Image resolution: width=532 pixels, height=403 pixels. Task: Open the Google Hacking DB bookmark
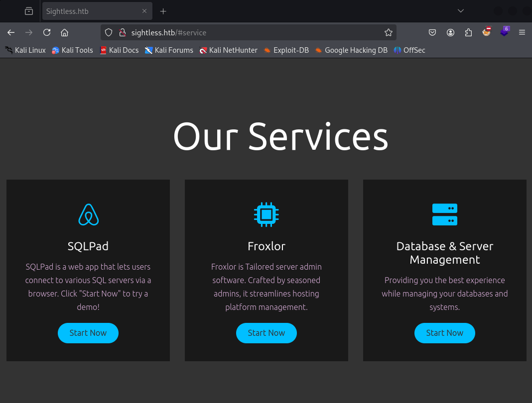(x=351, y=50)
